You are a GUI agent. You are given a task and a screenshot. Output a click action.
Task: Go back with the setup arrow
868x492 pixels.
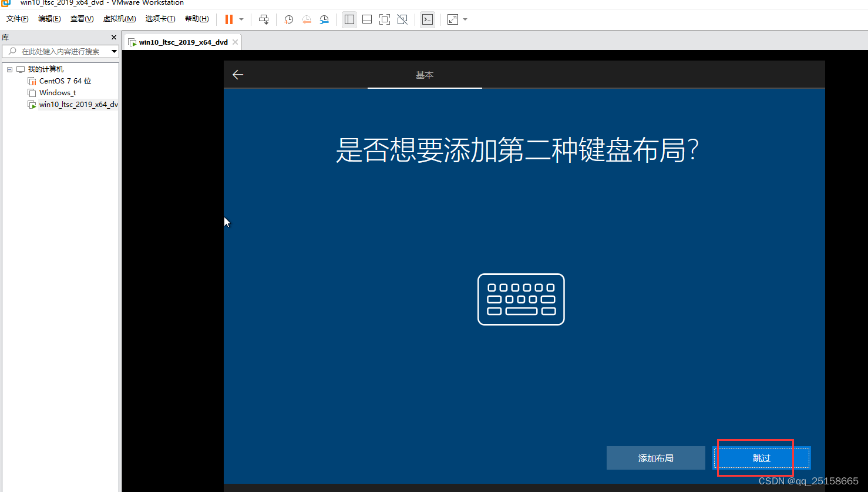coord(238,75)
